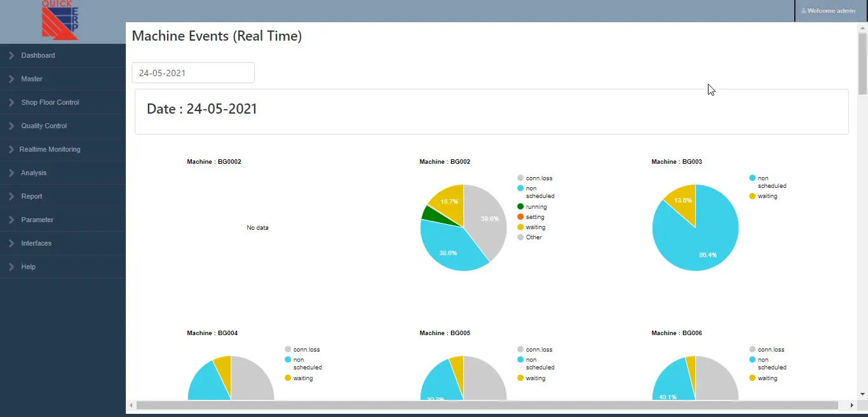Expand the Realtime Monitoring chevron
This screenshot has width=868, height=417.
(x=11, y=149)
